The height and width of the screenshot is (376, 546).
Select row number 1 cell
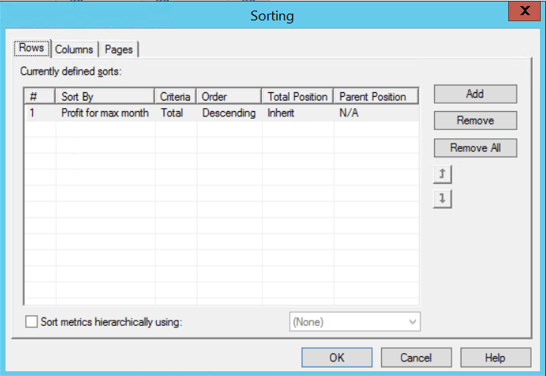point(40,113)
